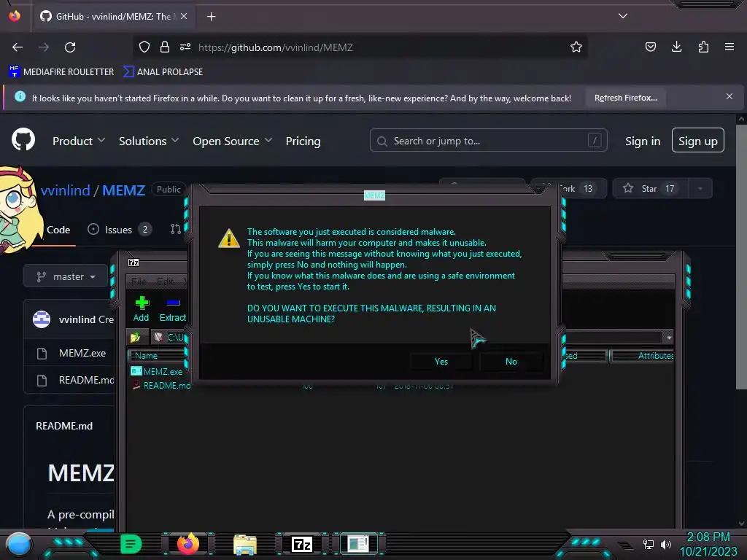Click the 7-Zip up folder icon
747x560 pixels.
click(135, 337)
